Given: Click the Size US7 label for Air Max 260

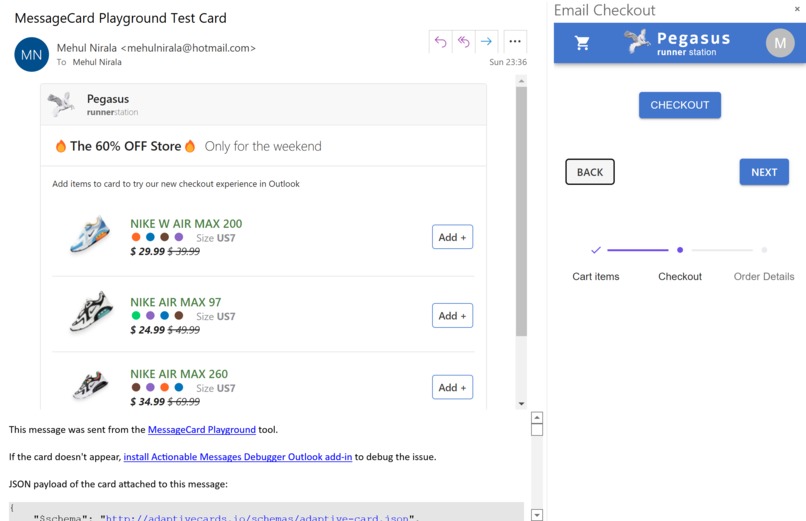Looking at the screenshot, I should [x=215, y=388].
